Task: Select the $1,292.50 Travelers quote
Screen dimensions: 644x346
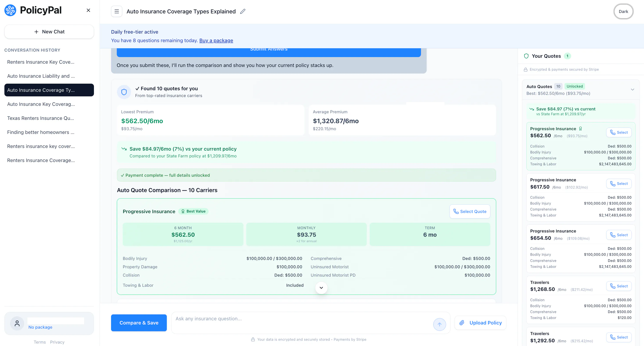Action: [x=619, y=337]
